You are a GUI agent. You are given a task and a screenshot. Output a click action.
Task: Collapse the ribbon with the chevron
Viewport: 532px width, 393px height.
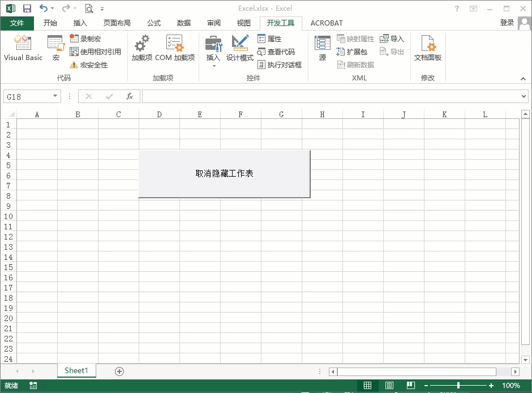click(x=523, y=79)
